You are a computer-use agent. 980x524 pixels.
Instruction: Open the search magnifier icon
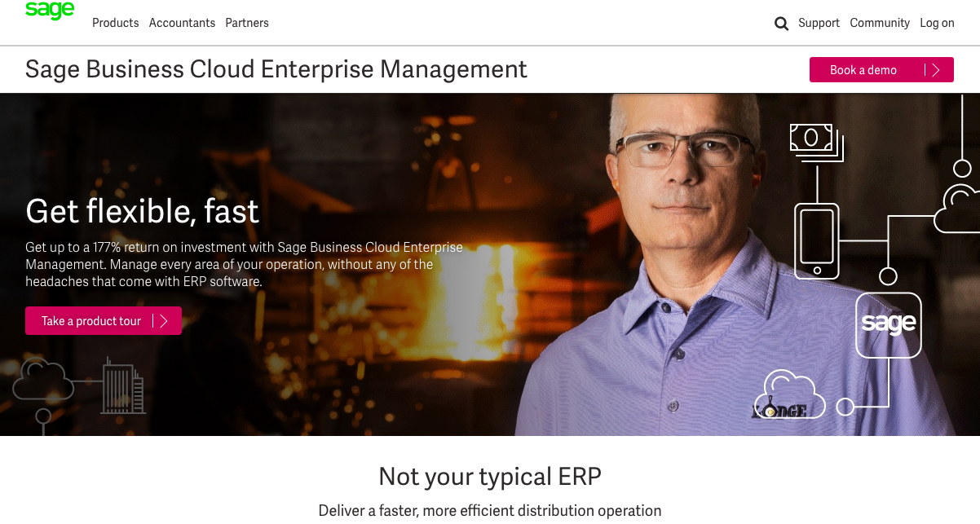click(781, 24)
